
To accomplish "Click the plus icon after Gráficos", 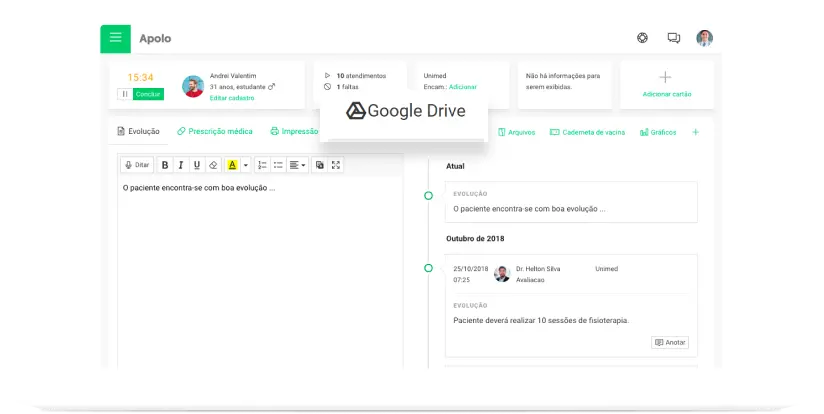I will point(695,132).
